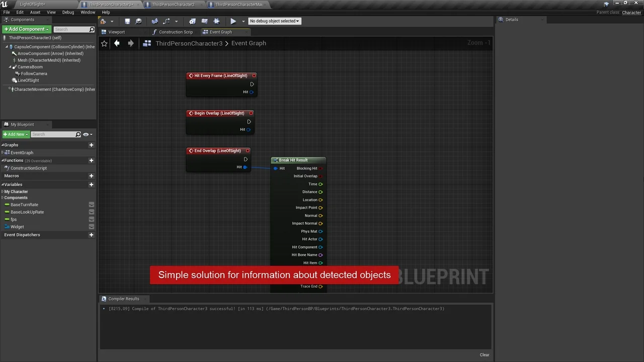Toggle the Widget variable visibility icon

tap(91, 226)
